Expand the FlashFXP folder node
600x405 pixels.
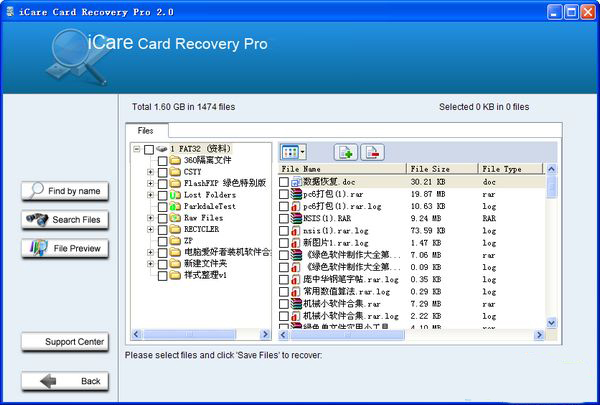click(x=150, y=183)
